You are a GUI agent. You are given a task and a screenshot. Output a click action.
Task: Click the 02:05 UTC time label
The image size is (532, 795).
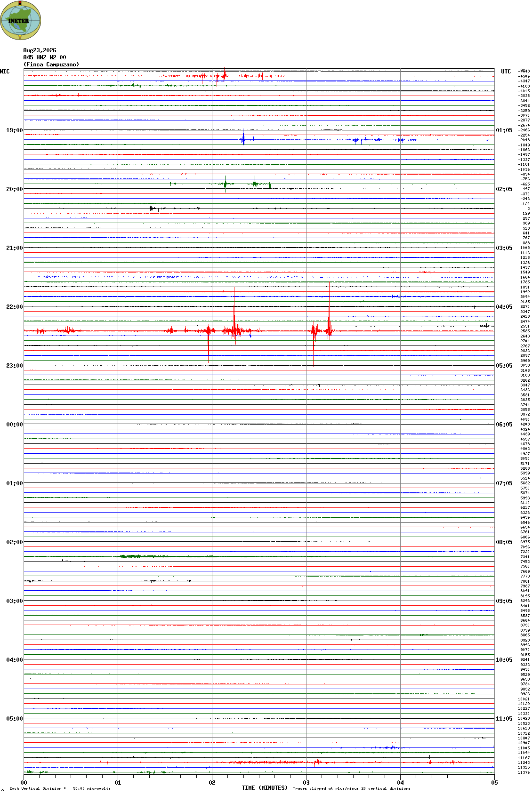pos(504,189)
